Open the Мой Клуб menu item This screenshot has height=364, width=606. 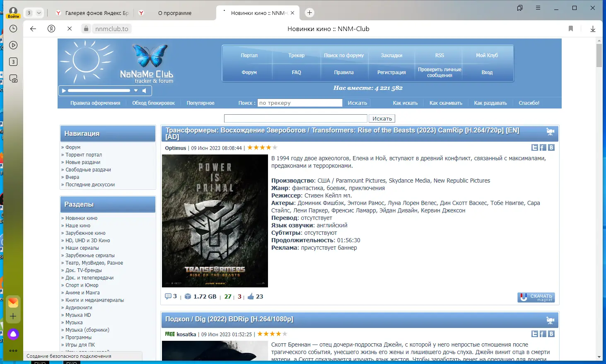coord(487,55)
